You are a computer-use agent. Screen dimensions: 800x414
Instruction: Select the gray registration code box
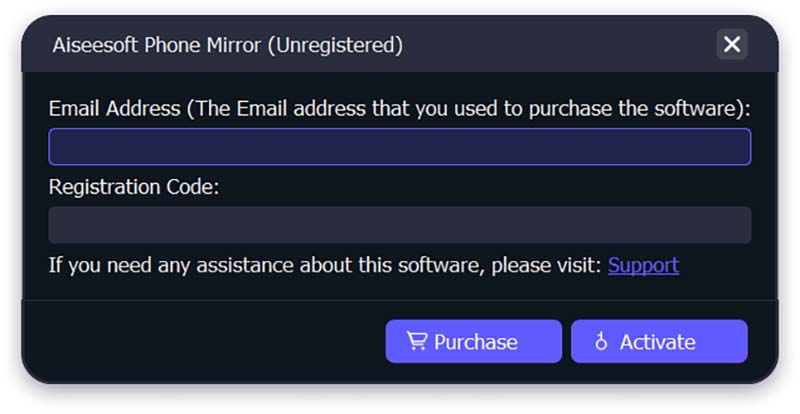399,225
